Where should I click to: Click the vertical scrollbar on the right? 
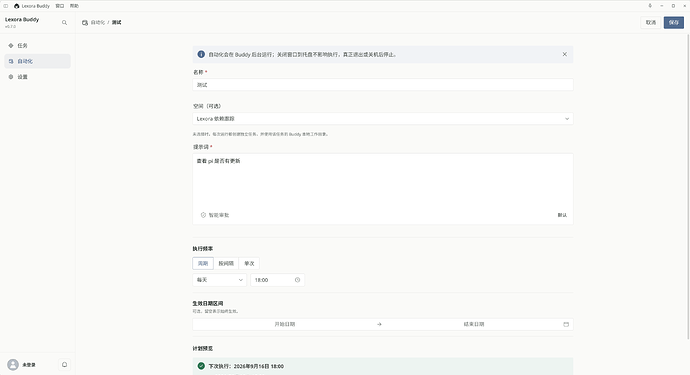point(688,187)
